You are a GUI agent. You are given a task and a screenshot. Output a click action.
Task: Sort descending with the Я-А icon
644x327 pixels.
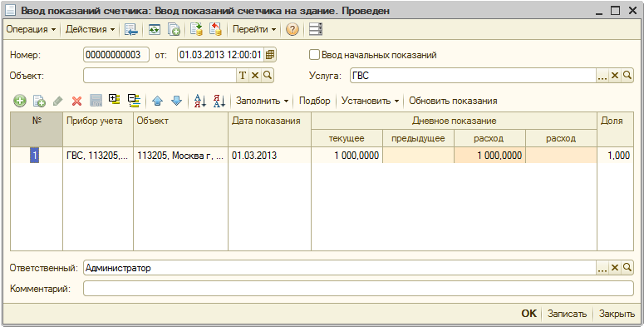click(x=219, y=101)
